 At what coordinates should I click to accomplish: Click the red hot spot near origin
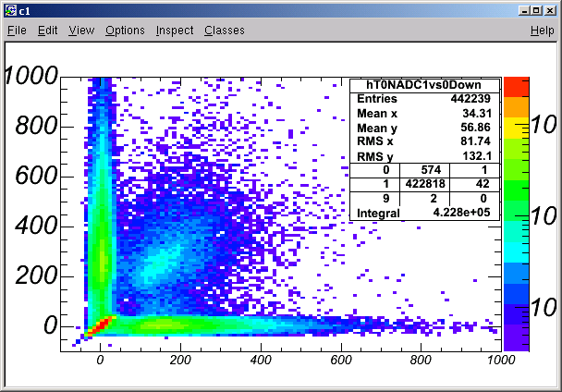click(101, 325)
